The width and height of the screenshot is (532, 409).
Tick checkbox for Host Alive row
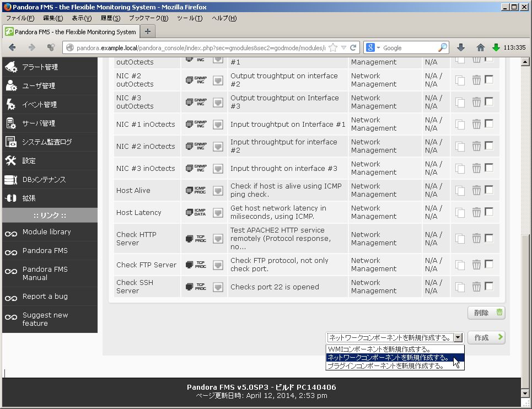click(x=489, y=190)
